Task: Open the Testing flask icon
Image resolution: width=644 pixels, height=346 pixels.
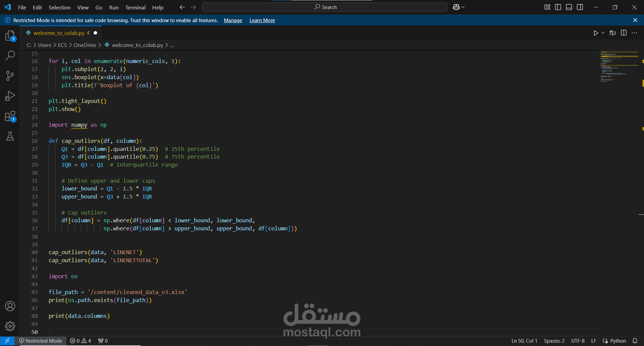Action: [10, 136]
